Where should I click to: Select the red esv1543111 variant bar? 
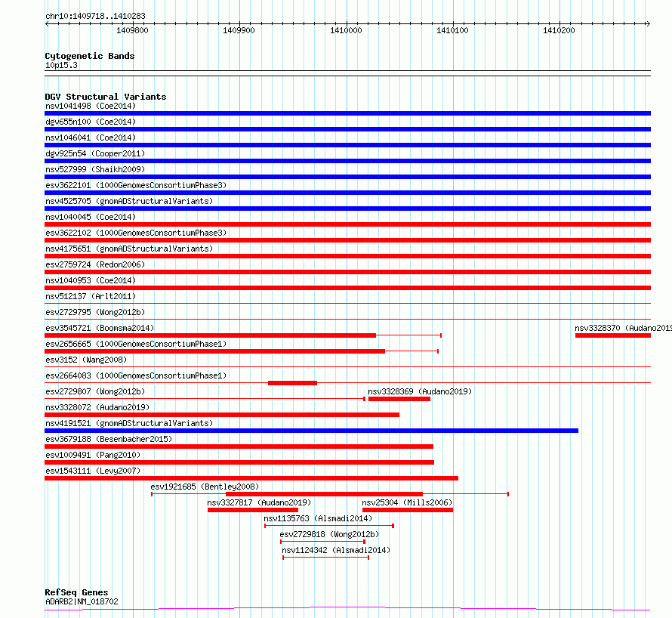(x=251, y=478)
